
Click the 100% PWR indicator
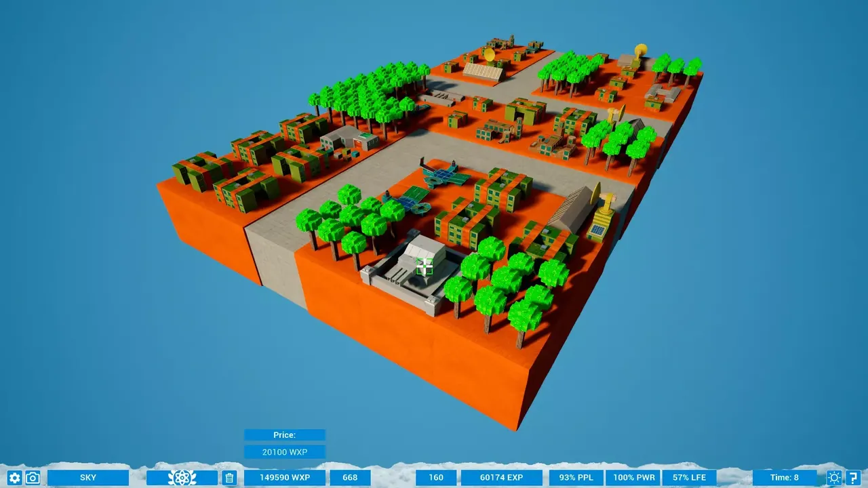click(x=632, y=478)
